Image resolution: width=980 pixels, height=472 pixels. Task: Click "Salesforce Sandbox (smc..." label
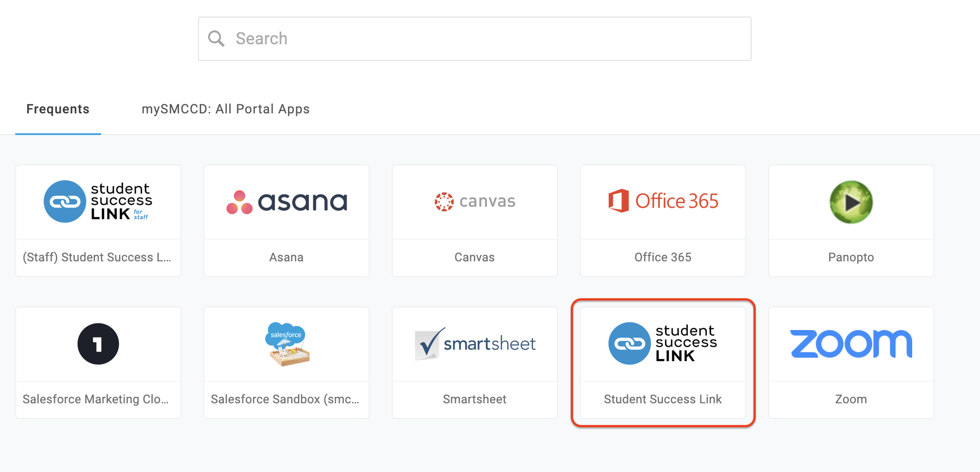[285, 399]
